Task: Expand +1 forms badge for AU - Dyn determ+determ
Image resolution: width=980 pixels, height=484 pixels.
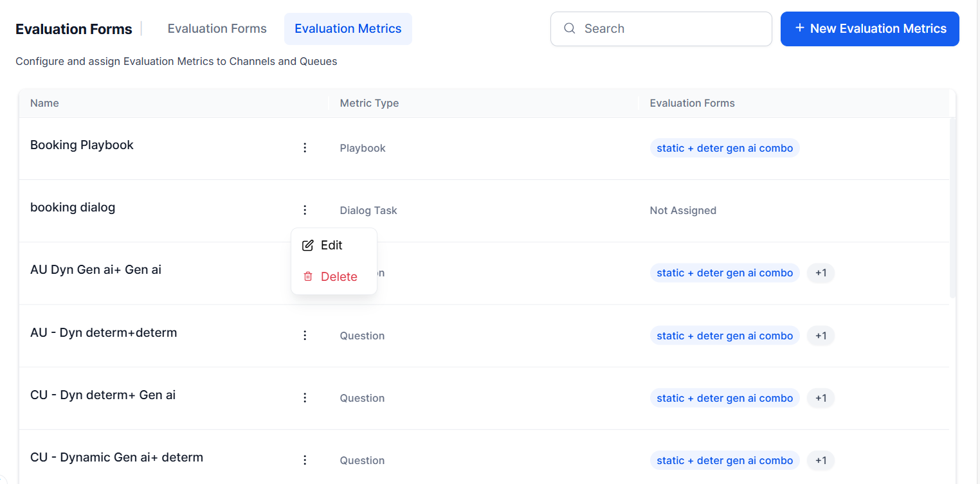Action: pyautogui.click(x=821, y=336)
